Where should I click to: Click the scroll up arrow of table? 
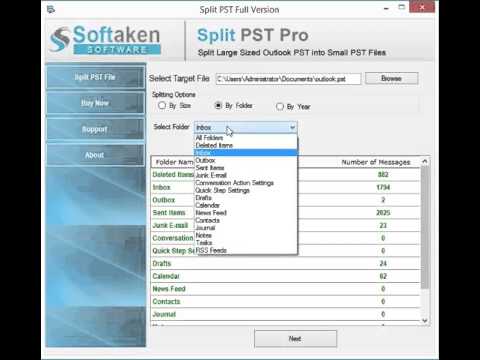pyautogui.click(x=425, y=161)
